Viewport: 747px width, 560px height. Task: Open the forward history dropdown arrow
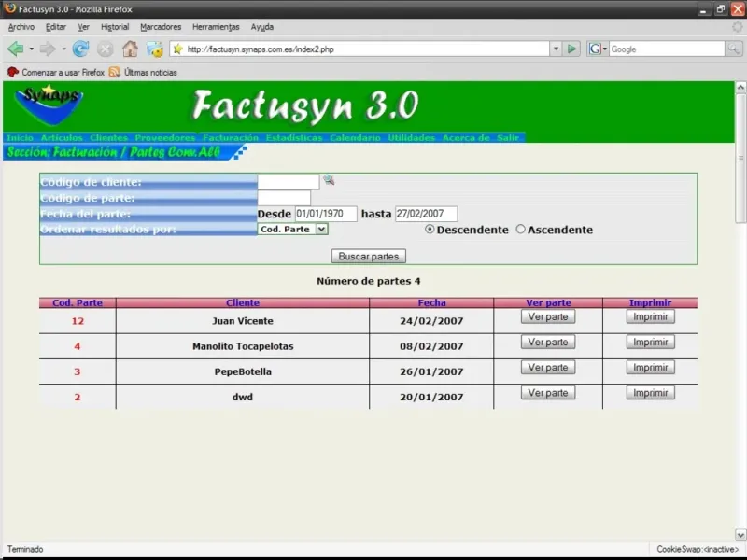pyautogui.click(x=63, y=49)
